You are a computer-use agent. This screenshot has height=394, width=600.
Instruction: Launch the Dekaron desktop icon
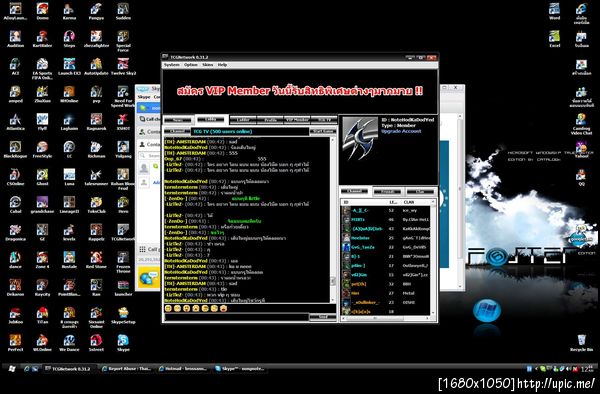15,288
